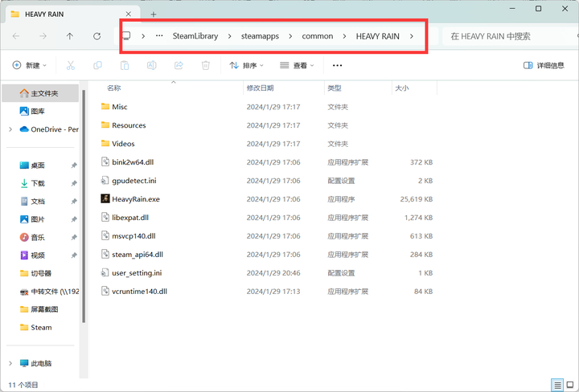Image resolution: width=579 pixels, height=392 pixels.
Task: Add a new Explorer tab
Action: click(x=154, y=14)
